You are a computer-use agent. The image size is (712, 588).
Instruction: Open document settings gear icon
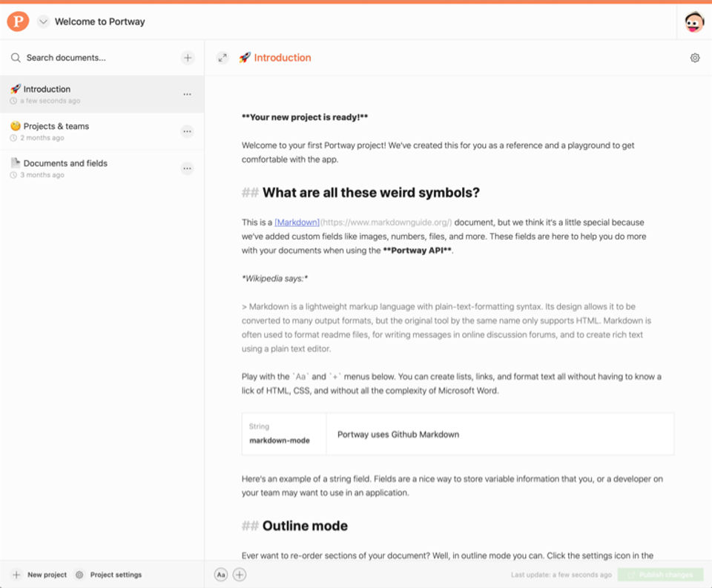coord(695,58)
